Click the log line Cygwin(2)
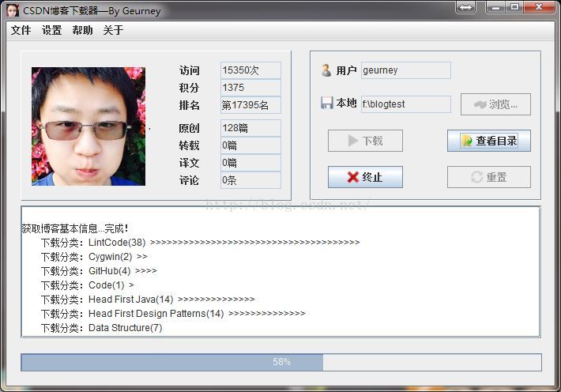 pos(94,257)
